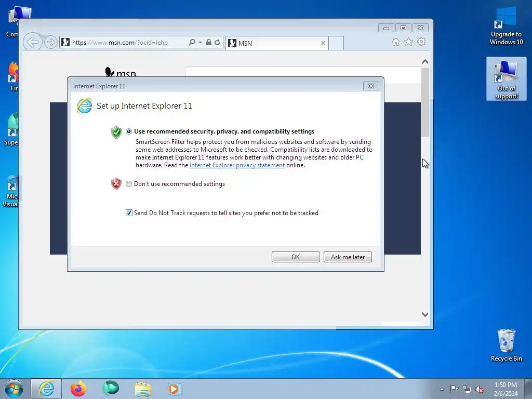Click the Show desktop strip
The width and height of the screenshot is (532, 399).
(528, 389)
